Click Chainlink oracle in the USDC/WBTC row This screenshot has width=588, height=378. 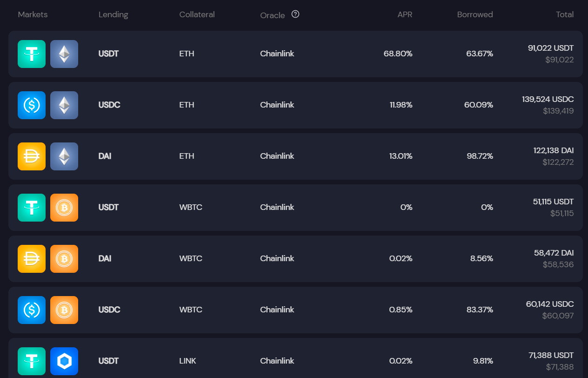(x=277, y=310)
